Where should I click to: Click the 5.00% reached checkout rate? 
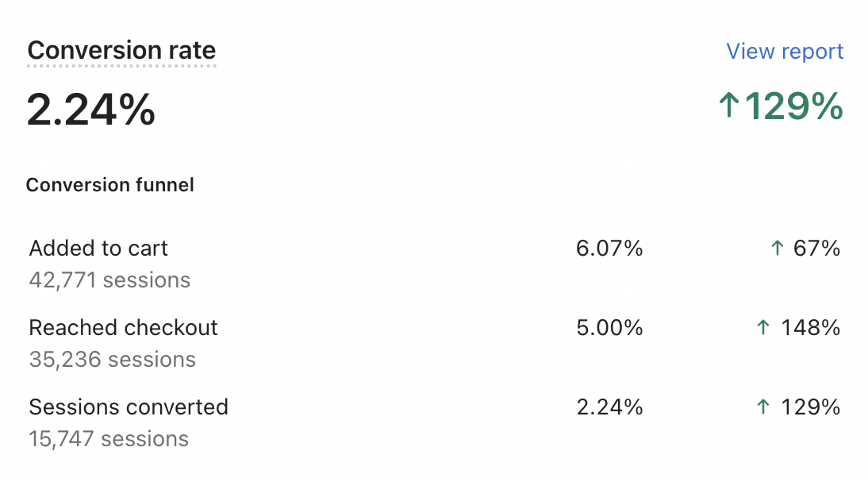click(x=609, y=328)
